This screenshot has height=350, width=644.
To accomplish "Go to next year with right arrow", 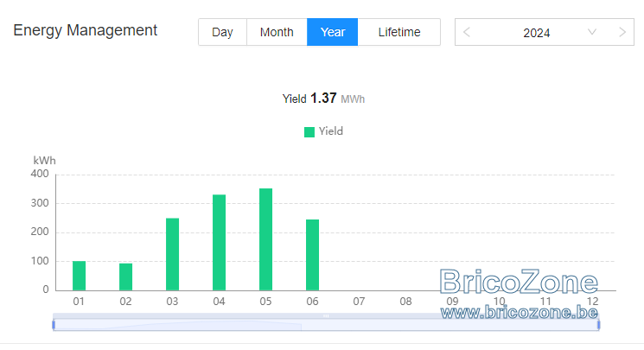I will click(622, 32).
